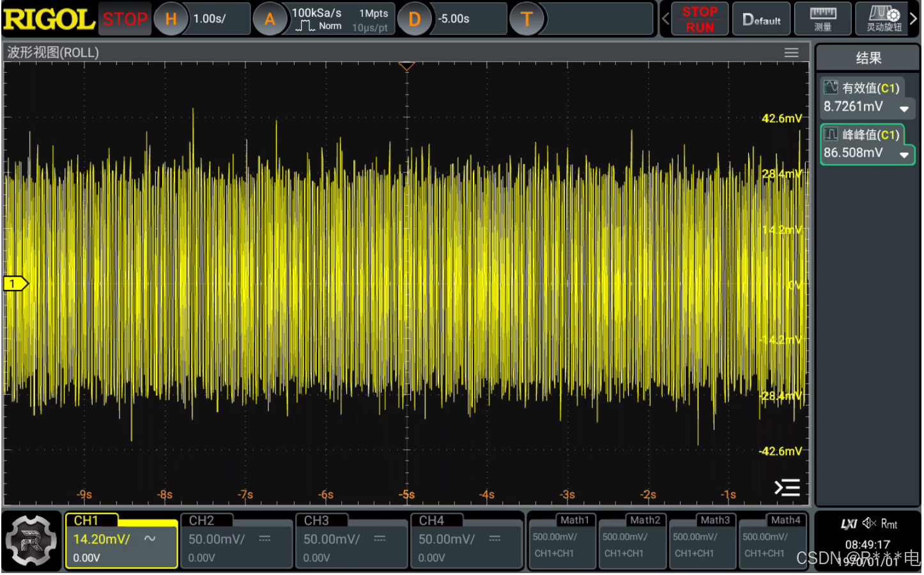This screenshot has width=924, height=575.
Task: Click the 10µs/pt resolution text
Action: pos(370,28)
